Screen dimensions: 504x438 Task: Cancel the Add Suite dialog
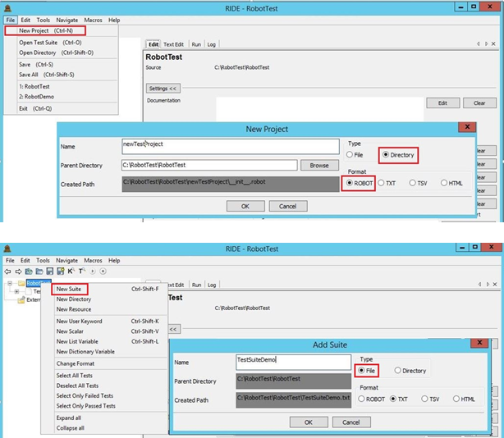tap(351, 422)
